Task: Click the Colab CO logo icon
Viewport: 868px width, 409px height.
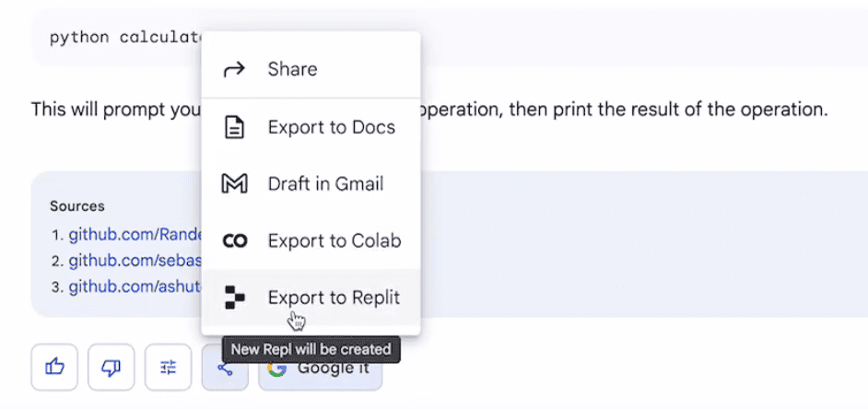Action: pos(235,241)
